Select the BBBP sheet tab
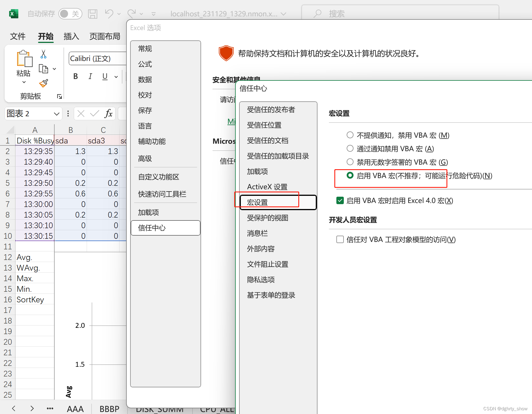 pos(109,409)
